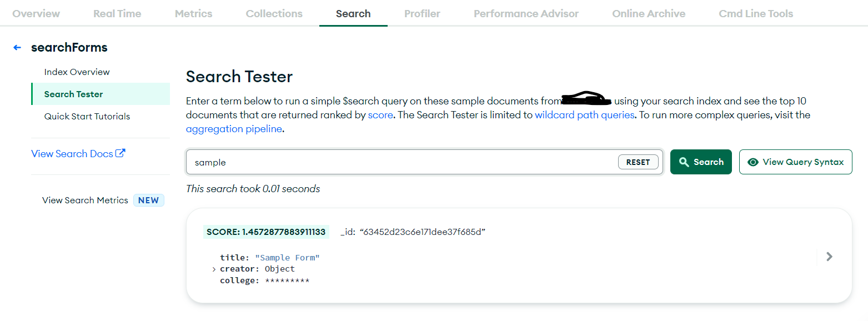The width and height of the screenshot is (868, 321).
Task: Click the RESET button in the search box
Action: click(638, 162)
